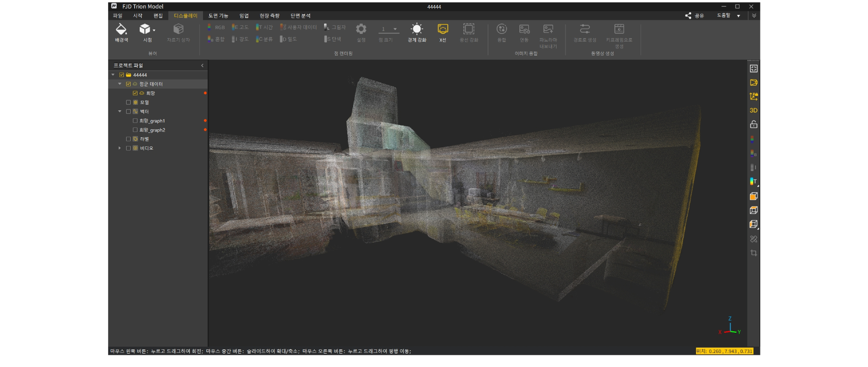The image size is (868, 367).
Task: Enable the X선 X-ray display mode
Action: tap(443, 30)
